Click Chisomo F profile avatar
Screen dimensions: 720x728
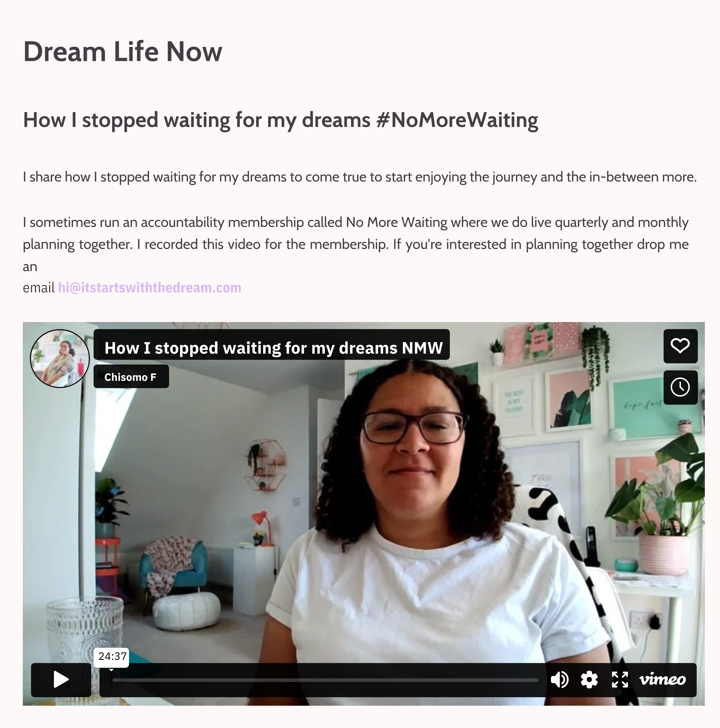(60, 358)
